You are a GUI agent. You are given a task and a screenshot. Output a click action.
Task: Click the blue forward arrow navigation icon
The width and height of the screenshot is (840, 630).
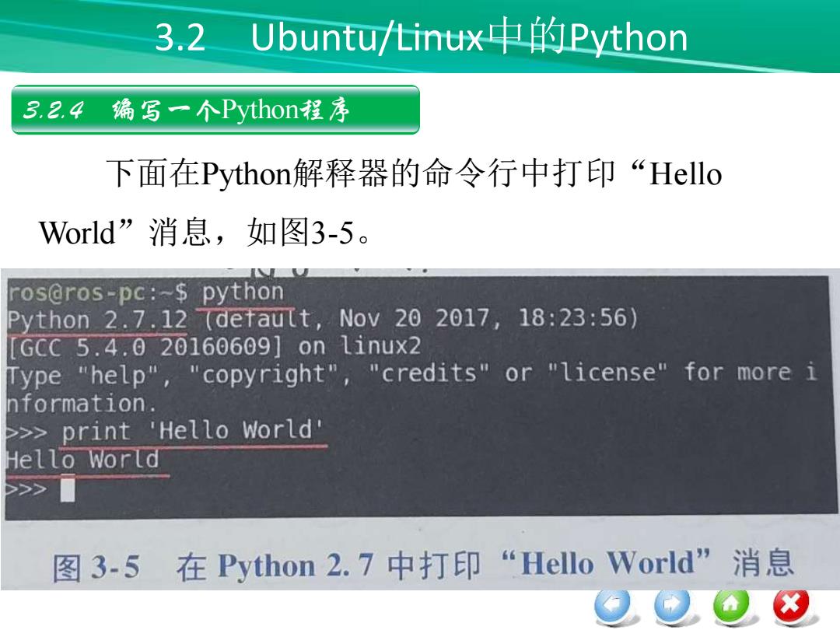(x=672, y=606)
